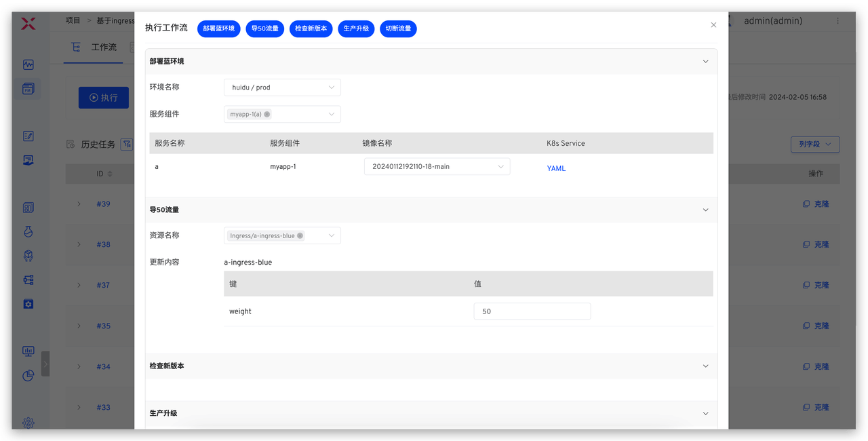Click the cube icon in left sidebar
This screenshot has width=868, height=441.
(28, 256)
